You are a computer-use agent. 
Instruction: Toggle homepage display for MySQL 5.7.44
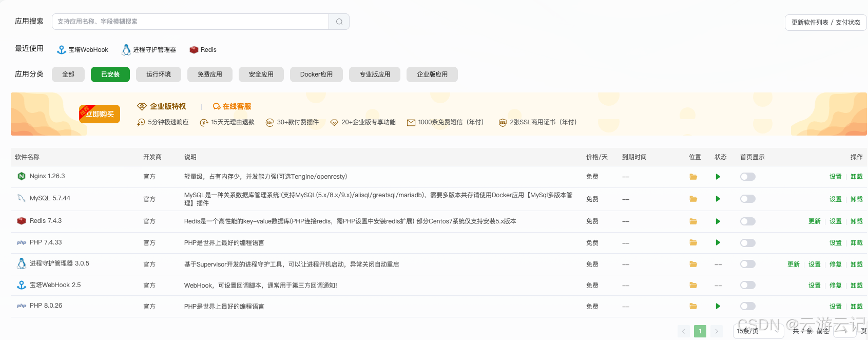click(x=748, y=199)
